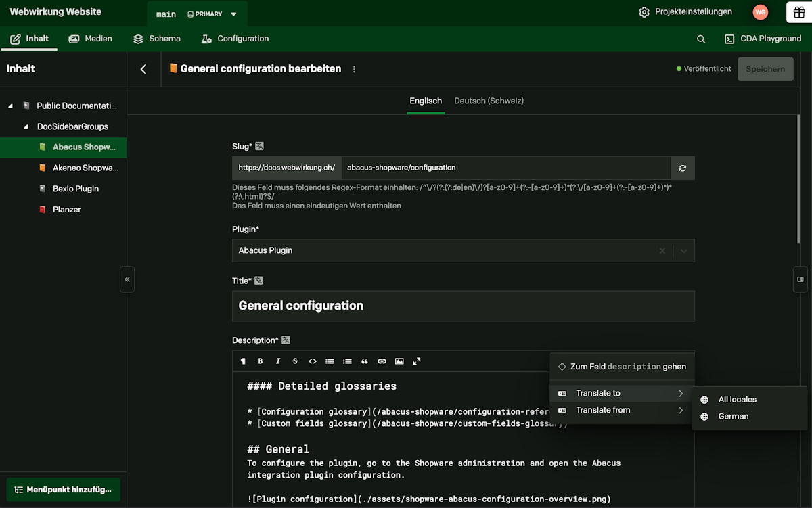The width and height of the screenshot is (812, 508).
Task: Open translate icon next to Slug label
Action: click(259, 146)
